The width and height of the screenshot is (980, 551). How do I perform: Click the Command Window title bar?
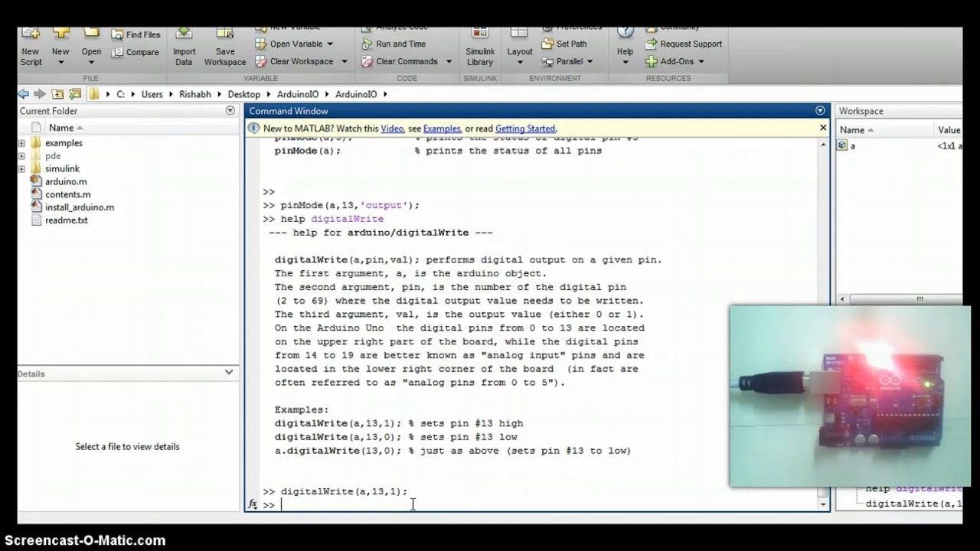[x=536, y=111]
